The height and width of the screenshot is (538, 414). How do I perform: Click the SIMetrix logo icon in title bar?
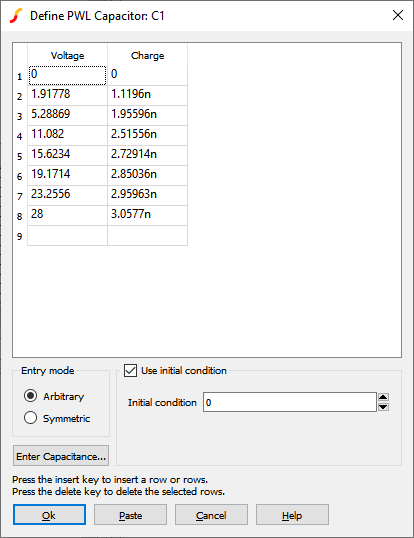(16, 16)
